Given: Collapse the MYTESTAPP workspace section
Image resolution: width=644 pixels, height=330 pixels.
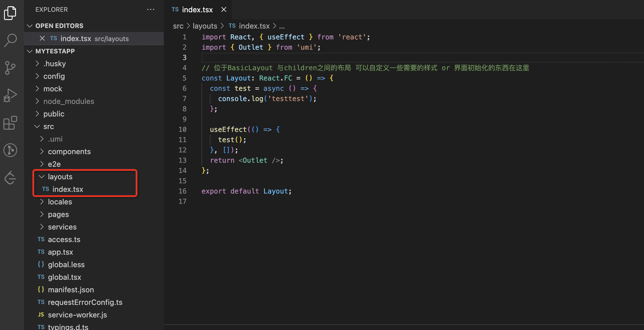Looking at the screenshot, I should tap(30, 51).
